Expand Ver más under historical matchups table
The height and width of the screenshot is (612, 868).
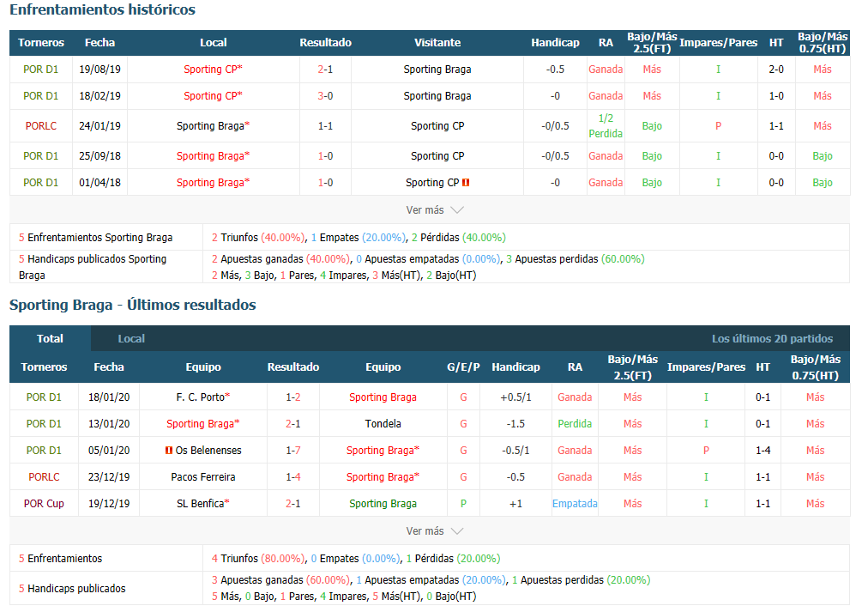point(435,210)
